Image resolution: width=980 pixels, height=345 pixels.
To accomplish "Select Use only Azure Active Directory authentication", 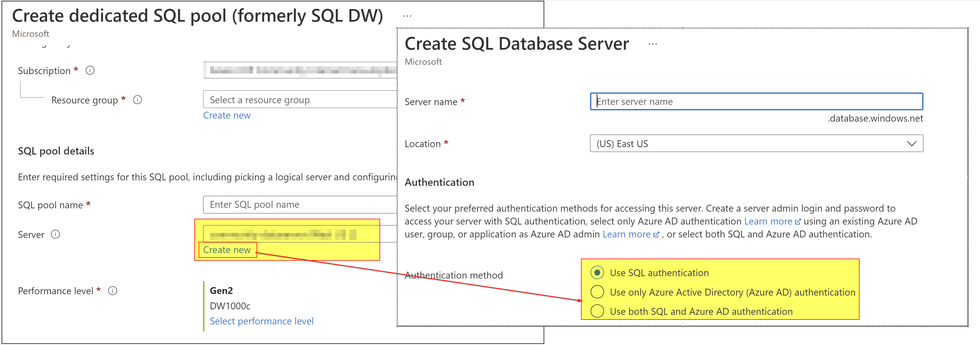I will (598, 292).
